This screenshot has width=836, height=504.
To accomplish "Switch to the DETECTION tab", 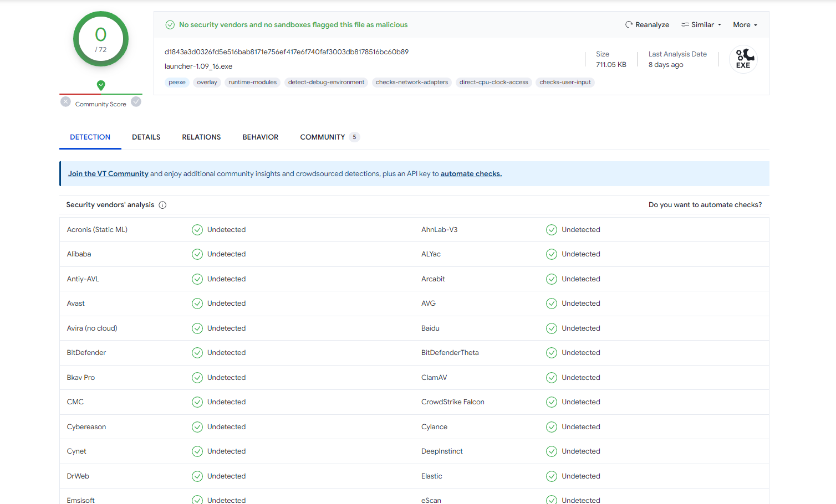I will (x=90, y=137).
